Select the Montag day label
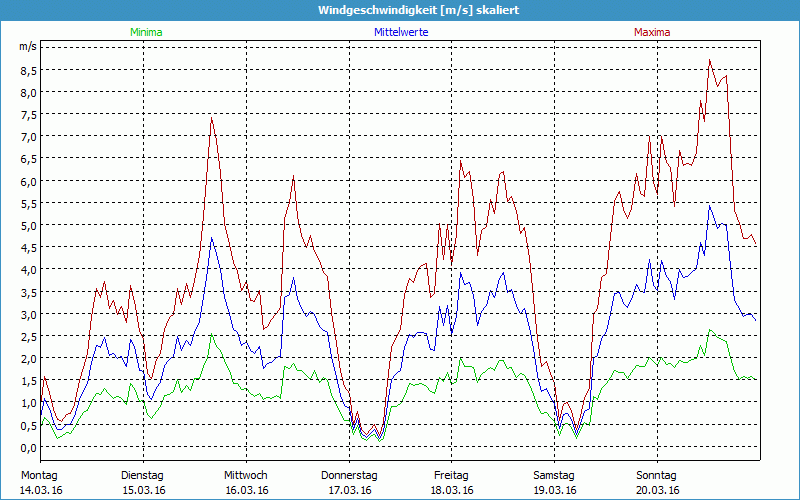This screenshot has height=500, width=800. pos(39,475)
